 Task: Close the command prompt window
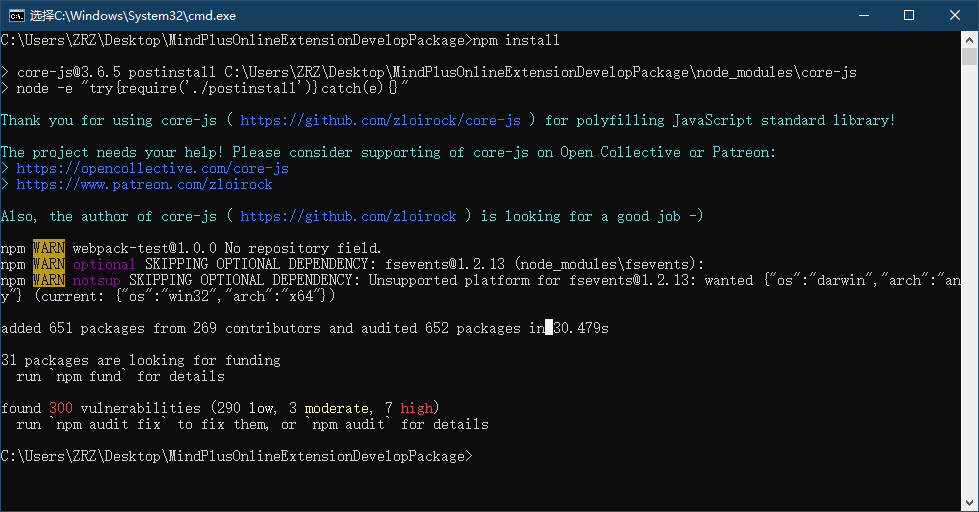tap(955, 16)
